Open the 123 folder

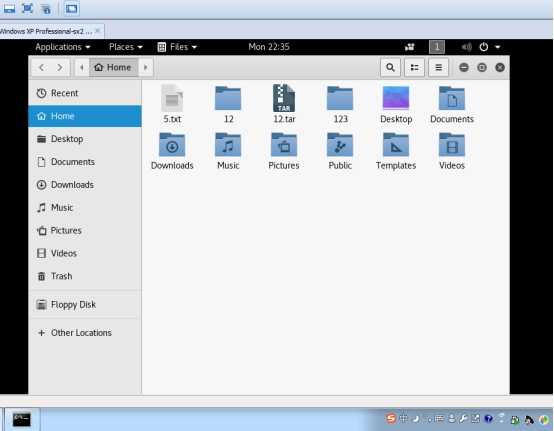340,104
